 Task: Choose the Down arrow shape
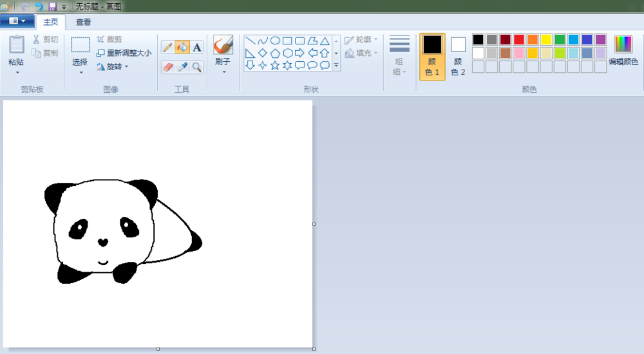(x=250, y=65)
